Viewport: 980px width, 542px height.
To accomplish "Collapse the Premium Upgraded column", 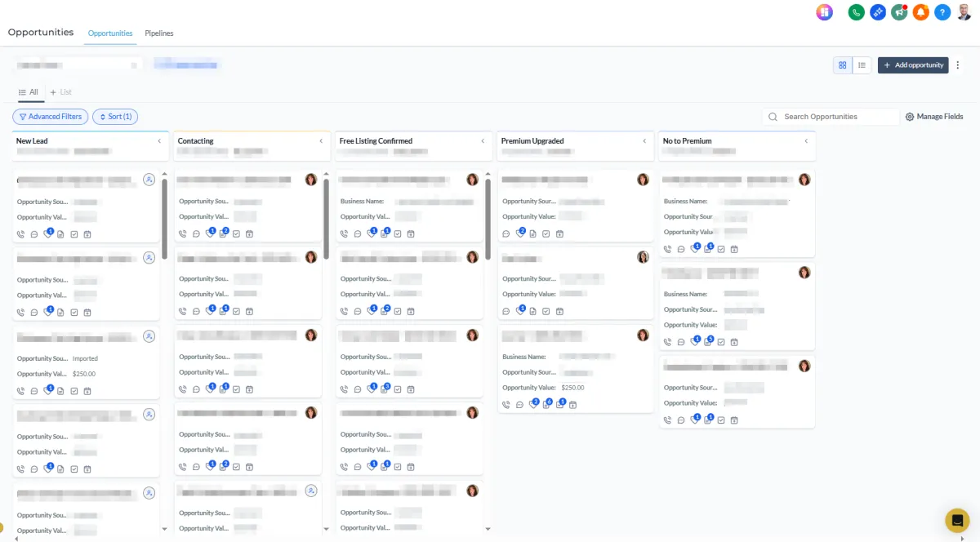I will (x=644, y=141).
